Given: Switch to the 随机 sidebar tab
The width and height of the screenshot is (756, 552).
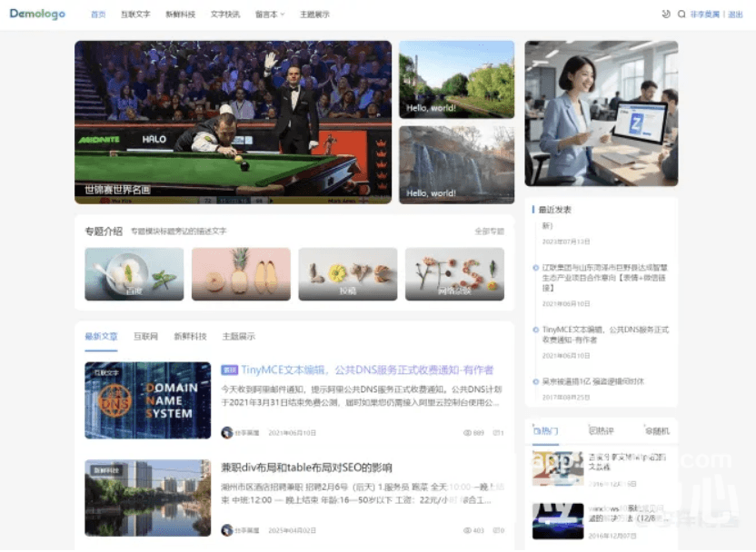Looking at the screenshot, I should point(657,430).
